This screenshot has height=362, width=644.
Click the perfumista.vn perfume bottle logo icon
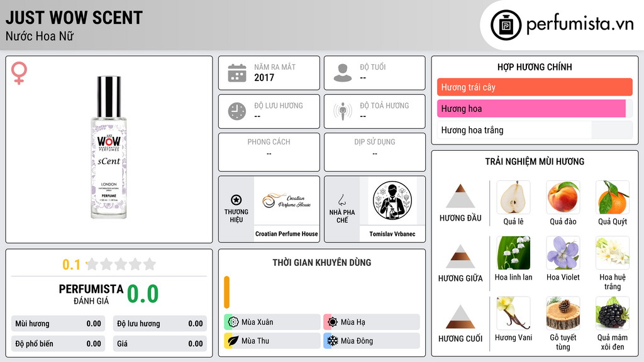(x=506, y=25)
